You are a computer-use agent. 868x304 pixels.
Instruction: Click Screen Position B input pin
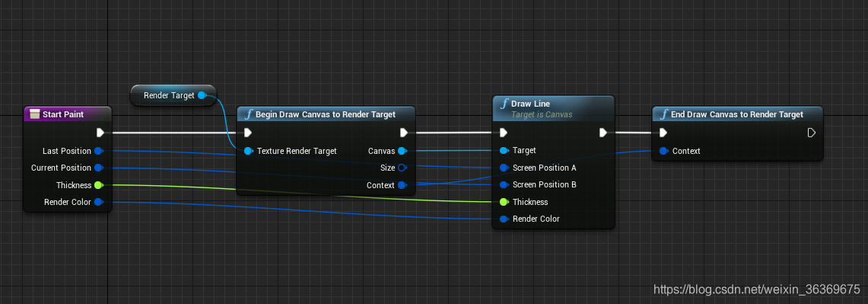(x=504, y=184)
